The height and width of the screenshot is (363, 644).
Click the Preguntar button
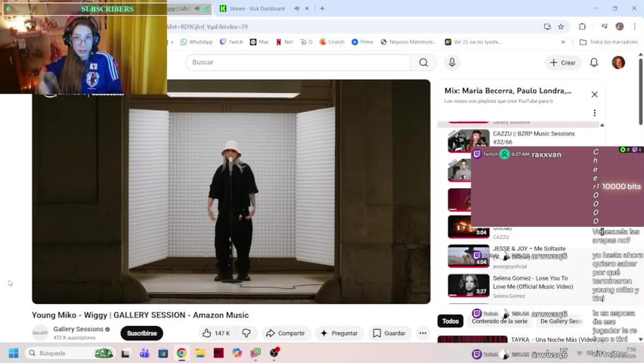point(339,333)
